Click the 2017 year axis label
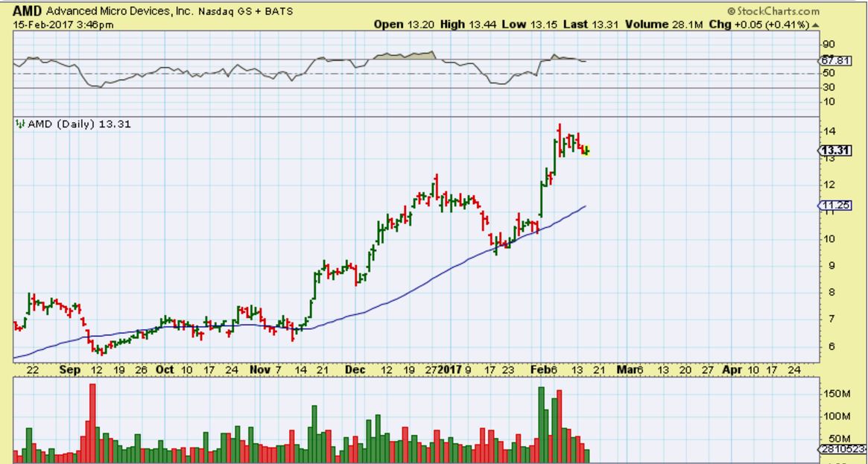 tap(450, 369)
